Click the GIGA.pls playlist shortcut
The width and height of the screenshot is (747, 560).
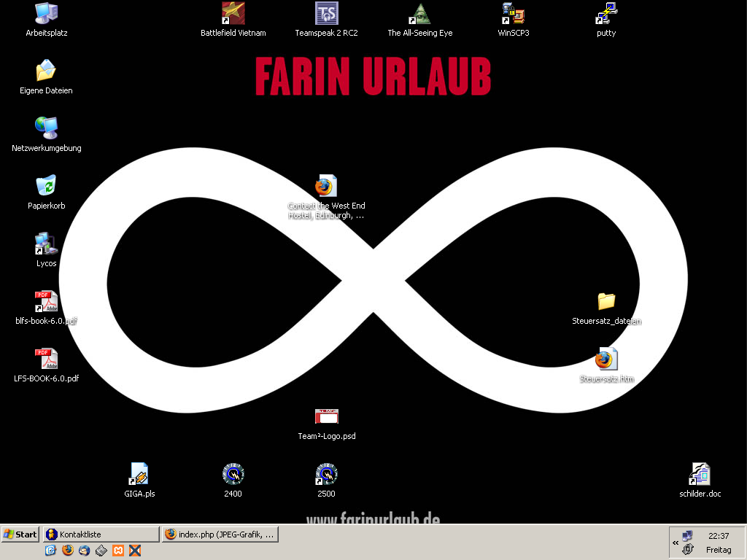[x=139, y=475]
